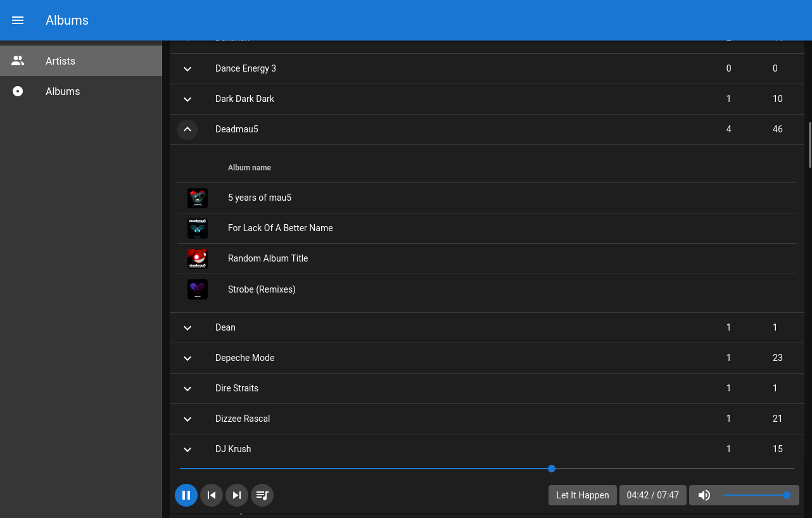Click 'For Lack Of A Better Name' text

[280, 228]
